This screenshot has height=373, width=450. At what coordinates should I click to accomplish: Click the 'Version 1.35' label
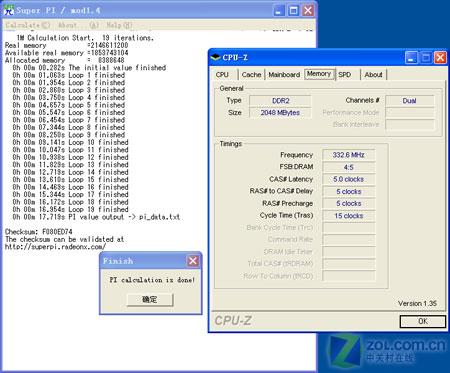(417, 303)
